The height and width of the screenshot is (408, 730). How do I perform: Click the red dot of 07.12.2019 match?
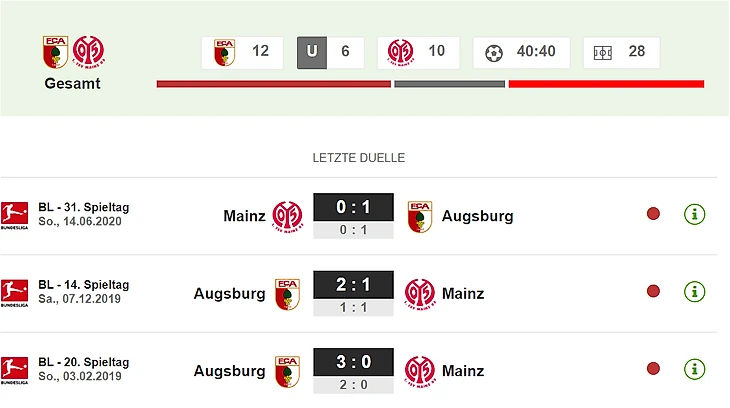point(653,291)
